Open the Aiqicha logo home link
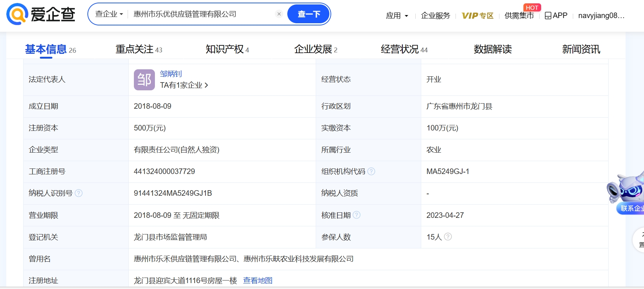Viewport: 644px width, 289px height. (x=41, y=14)
